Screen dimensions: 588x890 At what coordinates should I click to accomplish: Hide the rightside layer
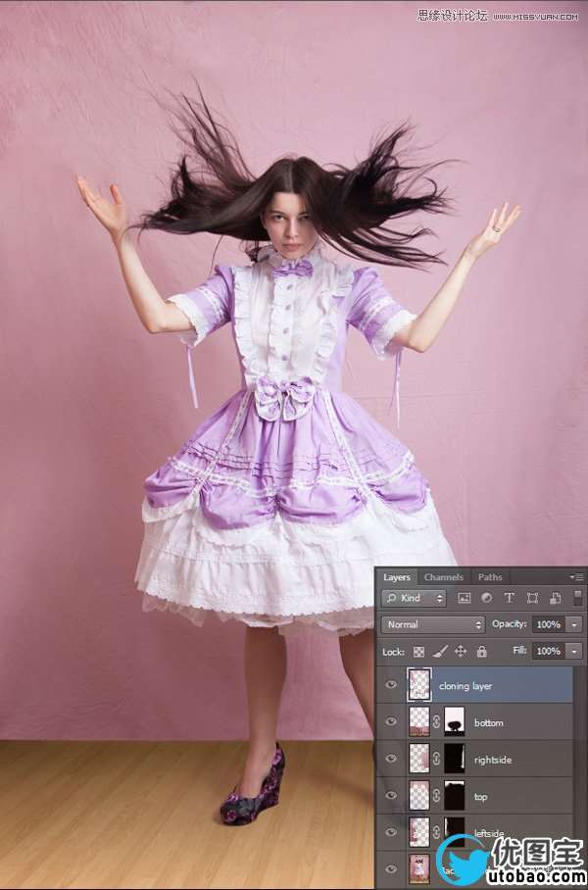click(x=391, y=759)
